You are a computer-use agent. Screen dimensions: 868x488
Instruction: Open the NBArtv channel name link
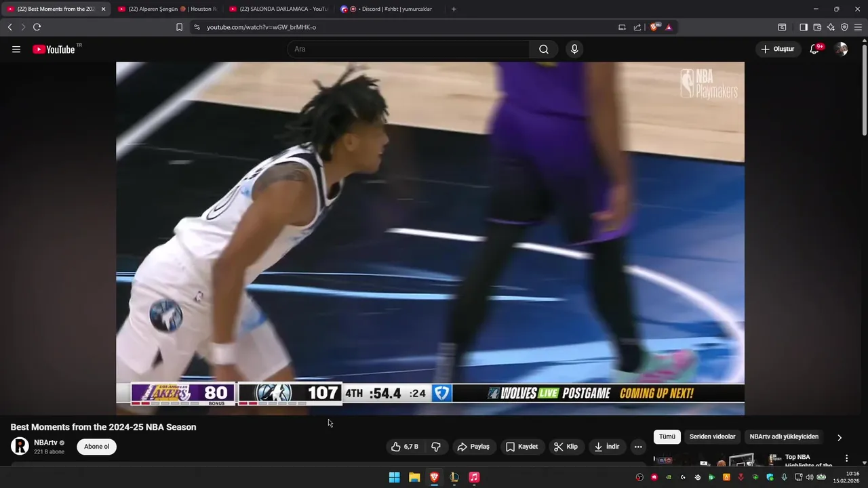45,443
